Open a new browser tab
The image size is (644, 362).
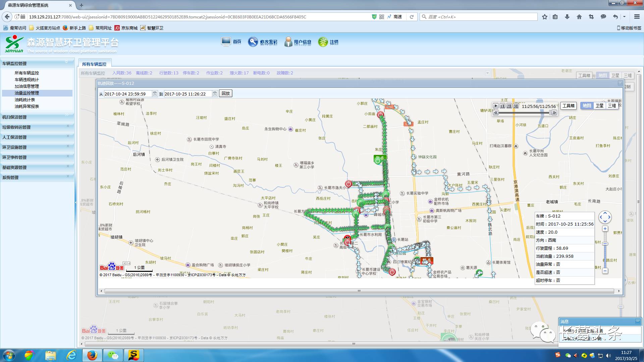click(x=82, y=5)
